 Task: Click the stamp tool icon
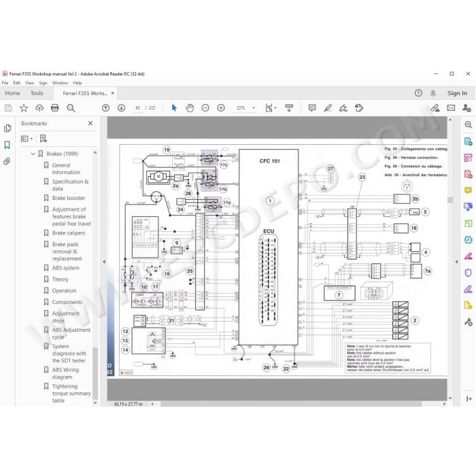[x=359, y=108]
